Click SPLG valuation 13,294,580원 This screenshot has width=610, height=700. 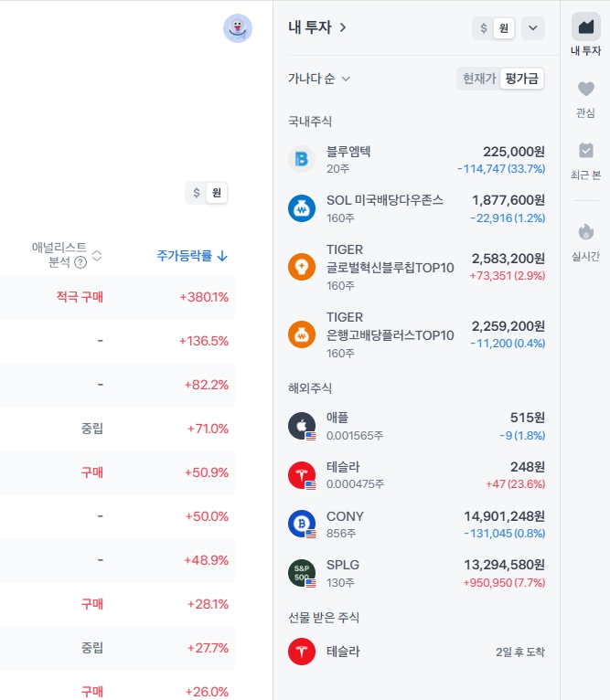point(505,565)
